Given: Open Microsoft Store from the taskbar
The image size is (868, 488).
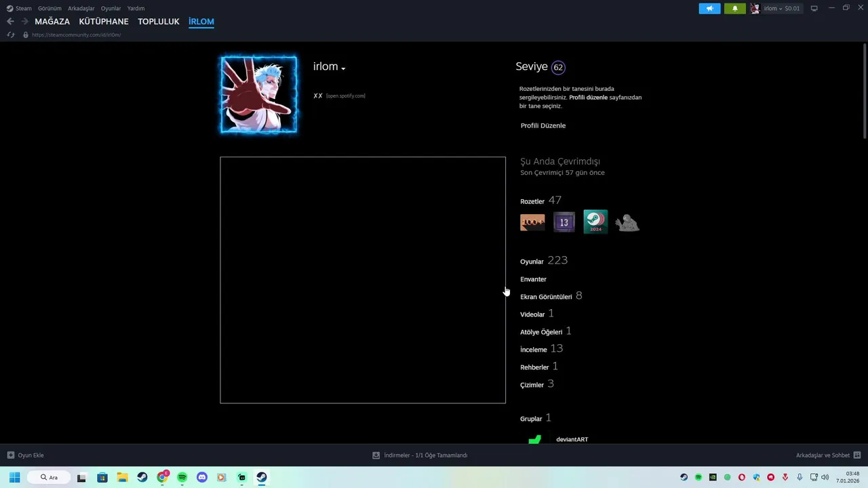Looking at the screenshot, I should (x=102, y=477).
